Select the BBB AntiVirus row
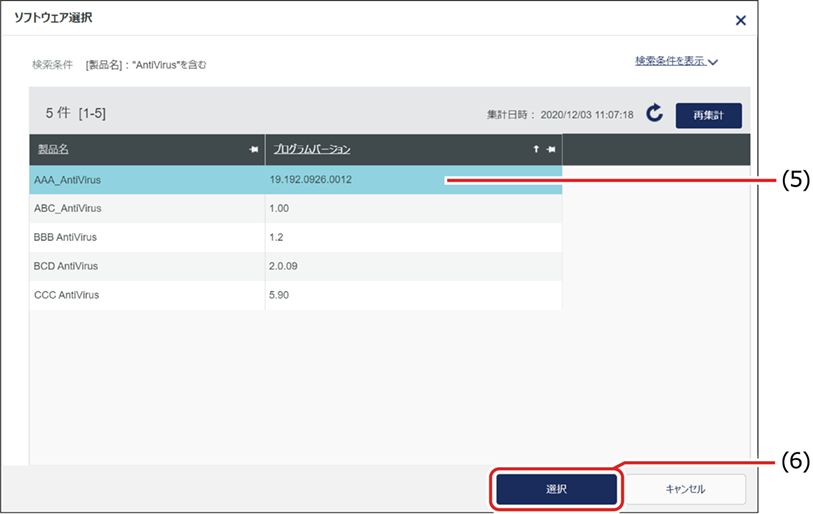813x514 pixels. point(296,238)
